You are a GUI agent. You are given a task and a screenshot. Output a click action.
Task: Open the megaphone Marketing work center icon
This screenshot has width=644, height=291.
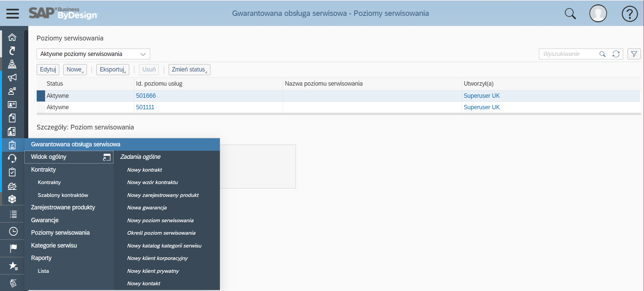click(12, 78)
